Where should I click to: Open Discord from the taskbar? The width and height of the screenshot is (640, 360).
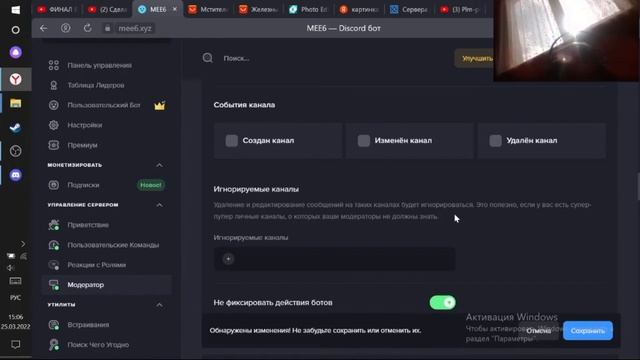tap(16, 175)
